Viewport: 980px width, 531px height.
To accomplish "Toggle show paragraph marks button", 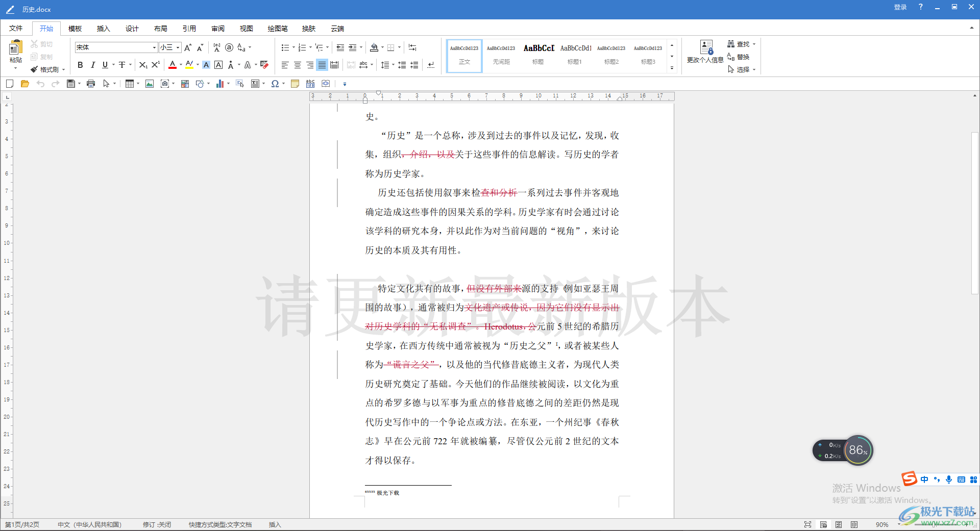I will pyautogui.click(x=431, y=65).
